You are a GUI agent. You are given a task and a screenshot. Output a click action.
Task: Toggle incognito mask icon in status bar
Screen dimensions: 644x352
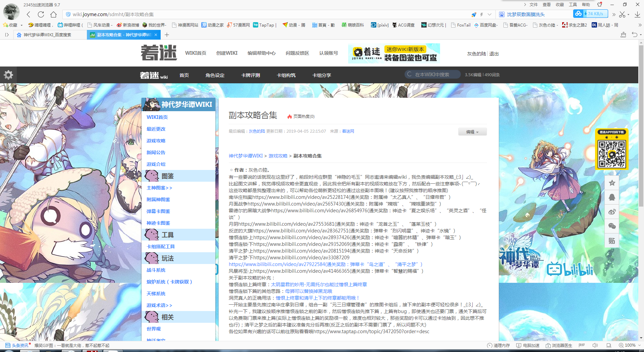tap(582, 345)
